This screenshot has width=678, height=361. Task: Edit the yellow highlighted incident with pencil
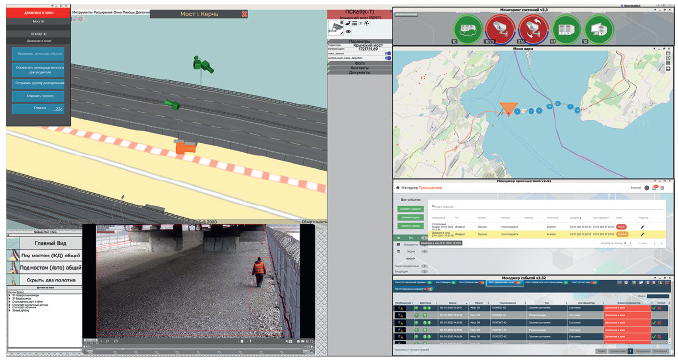643,234
